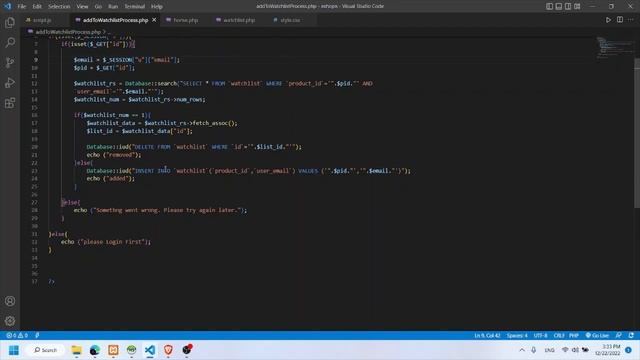Open the View menu
Screen dimensions: 640x360
(82, 7)
